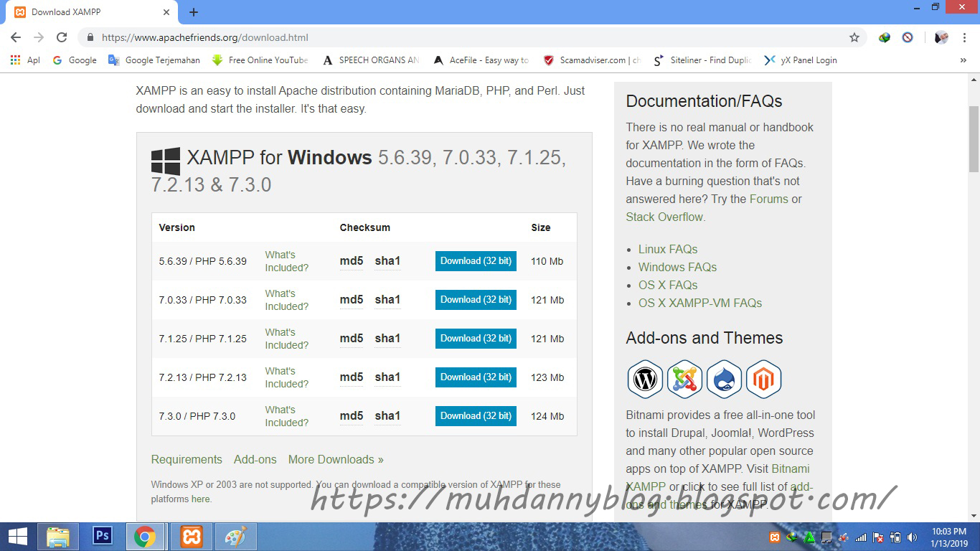The width and height of the screenshot is (980, 551).
Task: Click the Drupal add-on icon
Action: pos(724,380)
